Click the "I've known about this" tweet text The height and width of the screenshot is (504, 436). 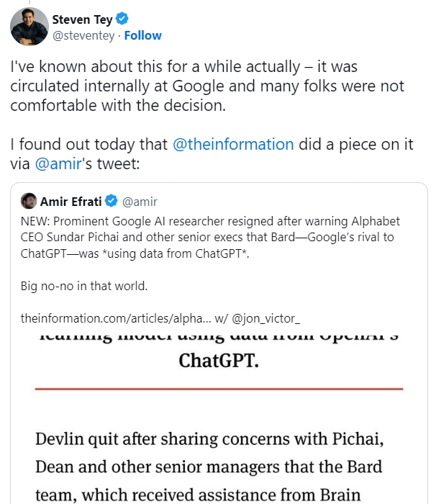pyautogui.click(x=207, y=86)
